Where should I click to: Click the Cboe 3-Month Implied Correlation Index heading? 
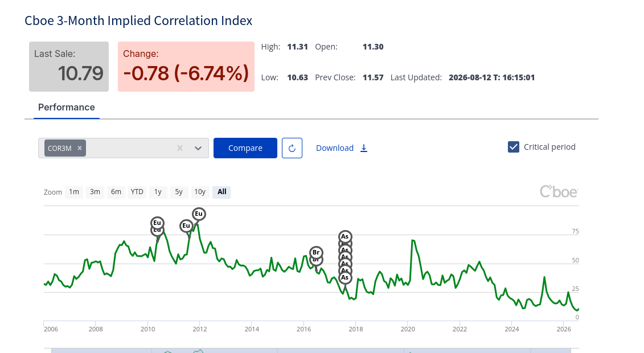138,20
